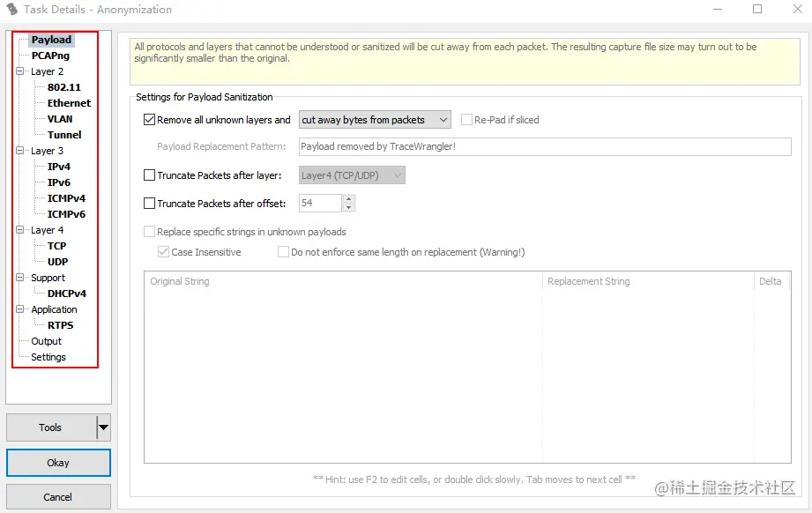Open the Tools button dropdown arrow
The image size is (812, 513).
103,427
